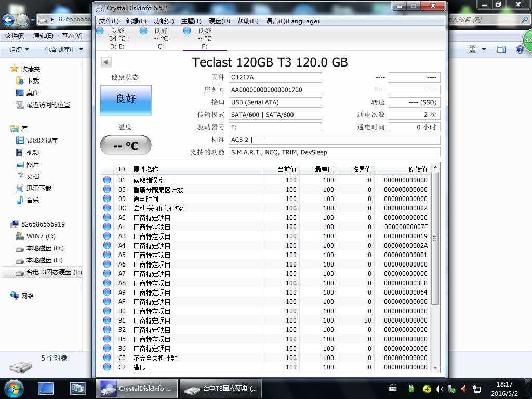This screenshot has width=532, height=399.
Task: Click the serial number field
Action: click(x=275, y=90)
